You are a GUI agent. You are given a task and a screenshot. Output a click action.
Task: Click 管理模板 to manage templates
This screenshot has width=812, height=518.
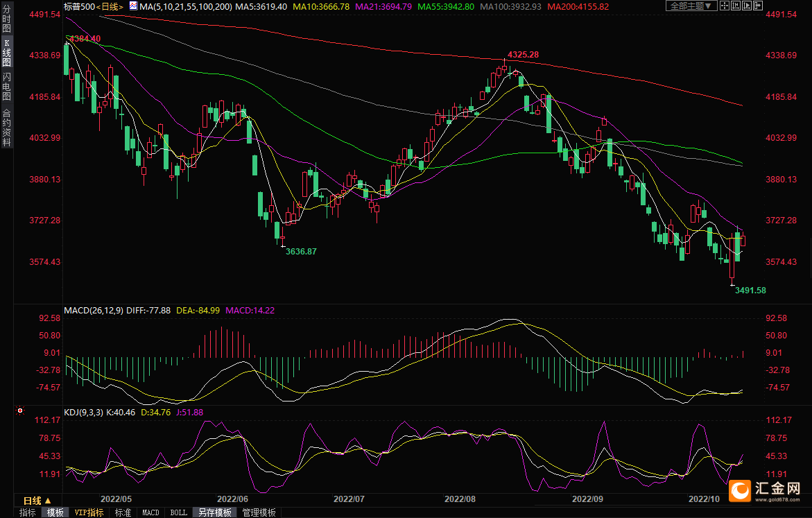click(259, 512)
